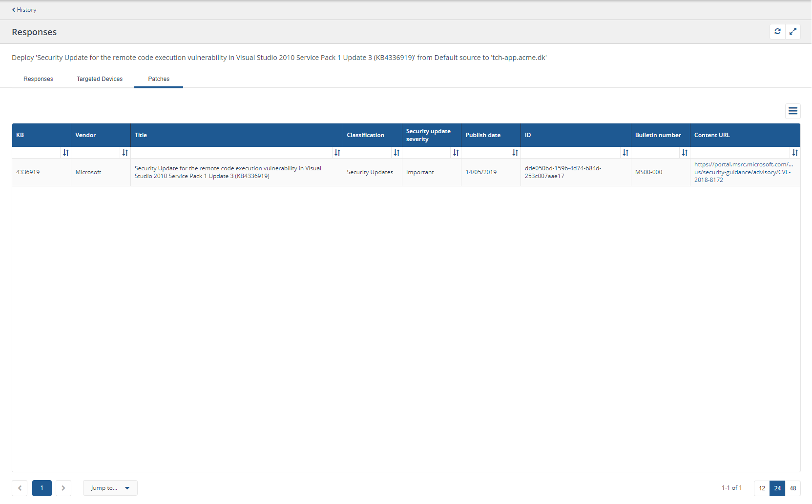Go to previous page

[20, 488]
